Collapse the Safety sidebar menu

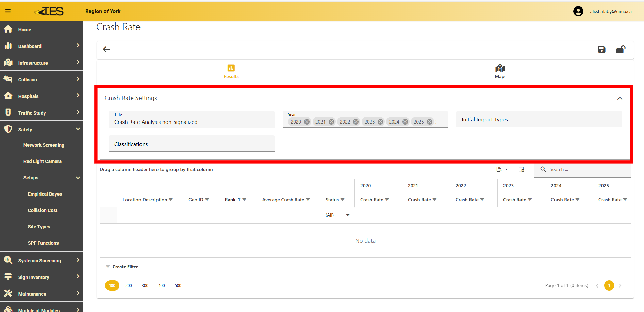(x=78, y=129)
